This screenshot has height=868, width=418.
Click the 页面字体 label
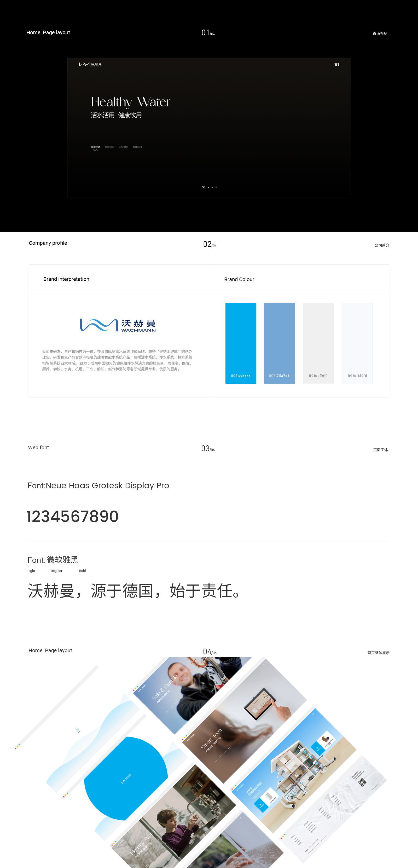coord(381,450)
